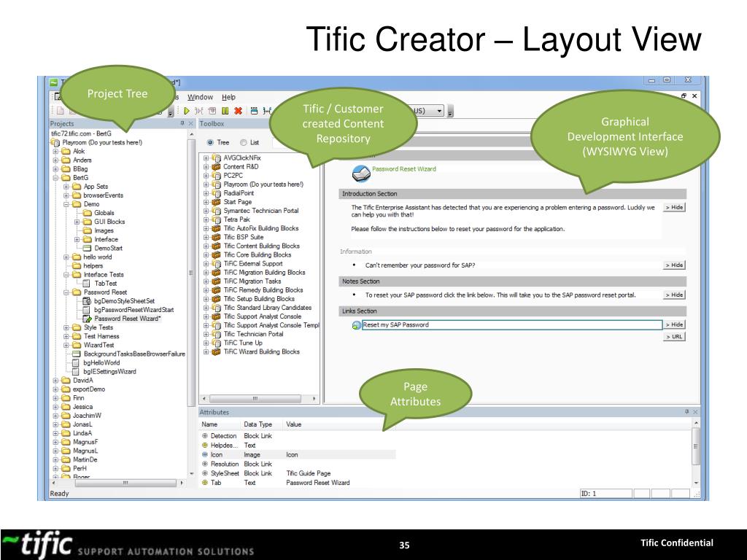Image resolution: width=747 pixels, height=560 pixels.
Task: Open the Help menu
Action: click(x=229, y=97)
